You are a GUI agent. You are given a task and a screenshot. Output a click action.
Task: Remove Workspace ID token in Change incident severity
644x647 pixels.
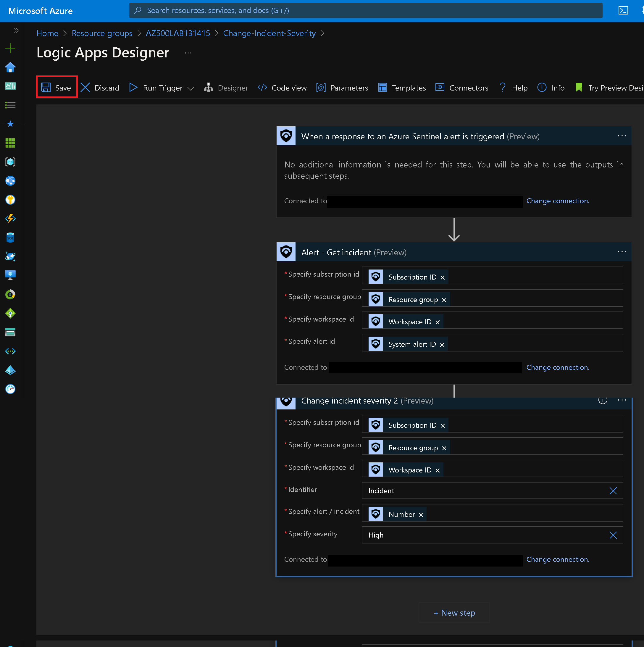point(438,470)
